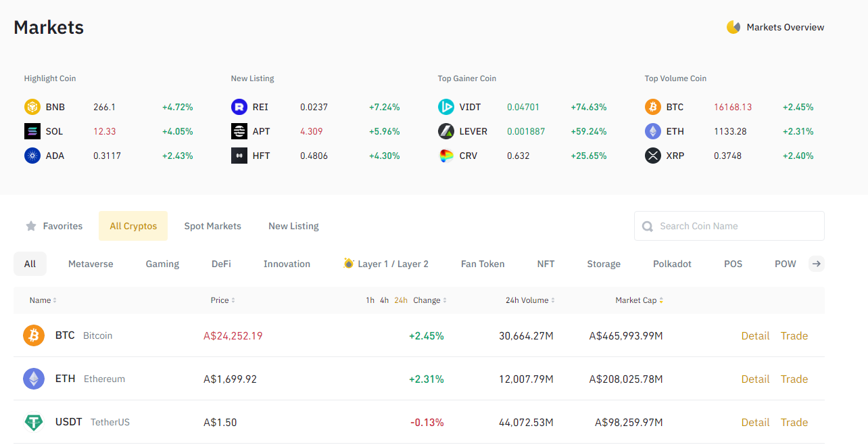The image size is (868, 445).
Task: Select the 24h change interval
Action: [401, 300]
